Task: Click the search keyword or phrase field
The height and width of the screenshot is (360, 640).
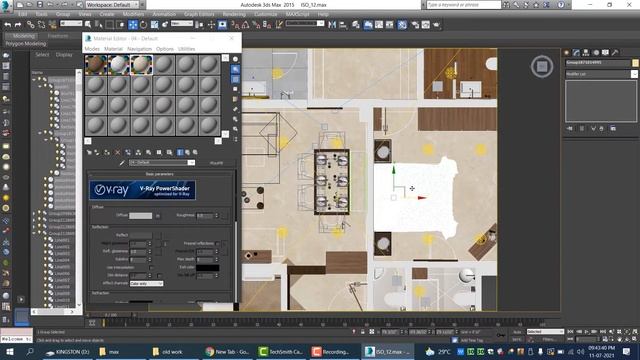Action: tap(463, 5)
